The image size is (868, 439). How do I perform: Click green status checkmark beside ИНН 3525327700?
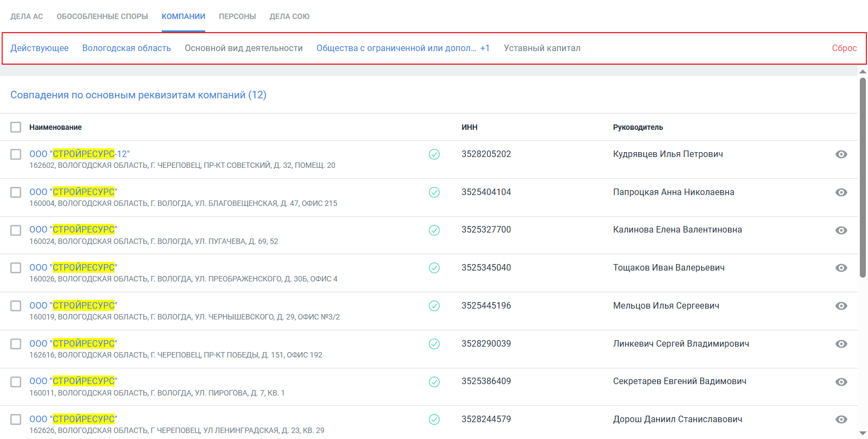click(x=434, y=230)
